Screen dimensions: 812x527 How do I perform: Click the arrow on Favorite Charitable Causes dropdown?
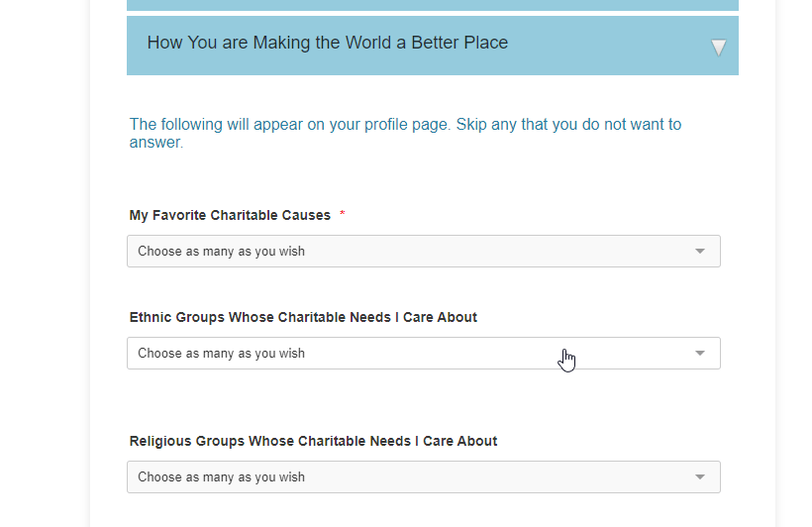click(x=700, y=252)
